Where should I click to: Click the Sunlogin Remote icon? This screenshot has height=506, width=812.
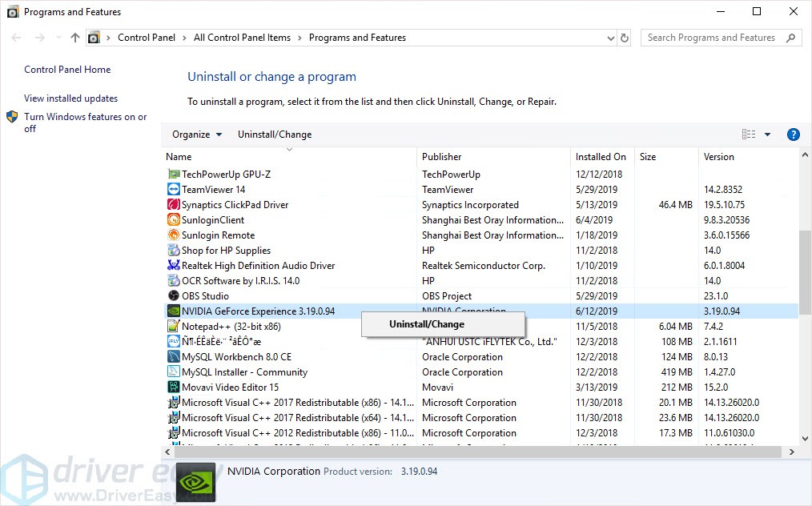[x=173, y=235]
